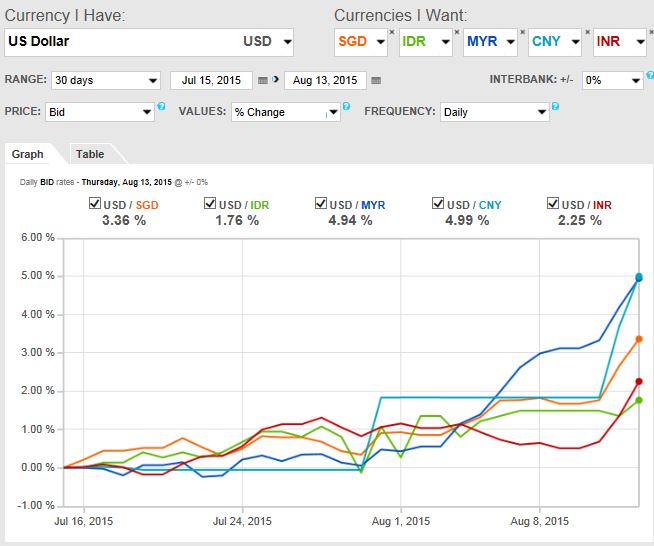Viewport: 654px width, 546px height.
Task: Click the help icon beside Interbank dropdown
Action: pos(650,75)
